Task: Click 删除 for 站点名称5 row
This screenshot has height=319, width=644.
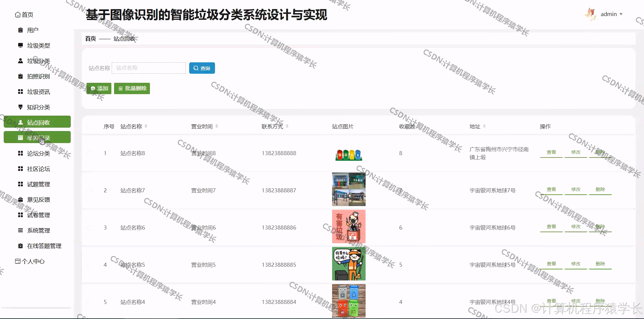Action: (600, 264)
